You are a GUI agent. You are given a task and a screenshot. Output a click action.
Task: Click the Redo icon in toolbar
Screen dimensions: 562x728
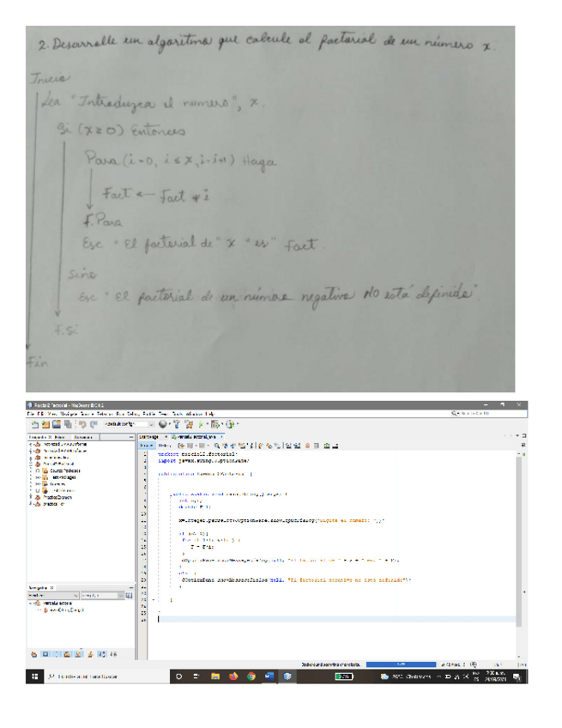pos(91,423)
